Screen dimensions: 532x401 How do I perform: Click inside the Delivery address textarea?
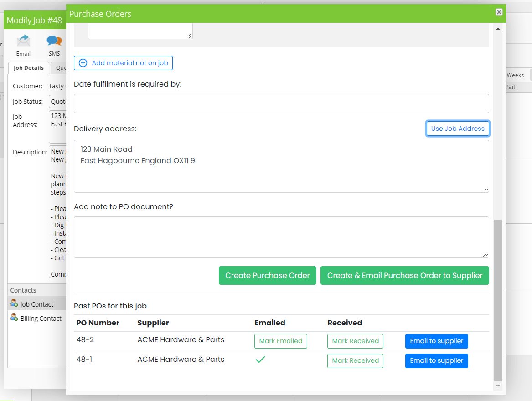pos(281,166)
